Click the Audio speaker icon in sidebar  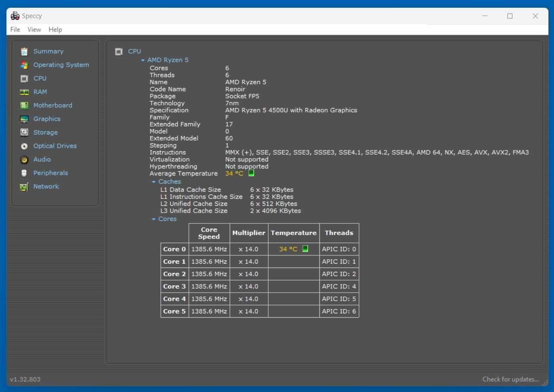click(x=24, y=159)
